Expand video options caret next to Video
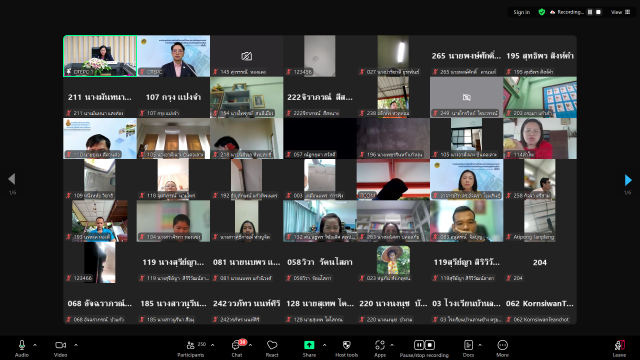 [x=76, y=345]
